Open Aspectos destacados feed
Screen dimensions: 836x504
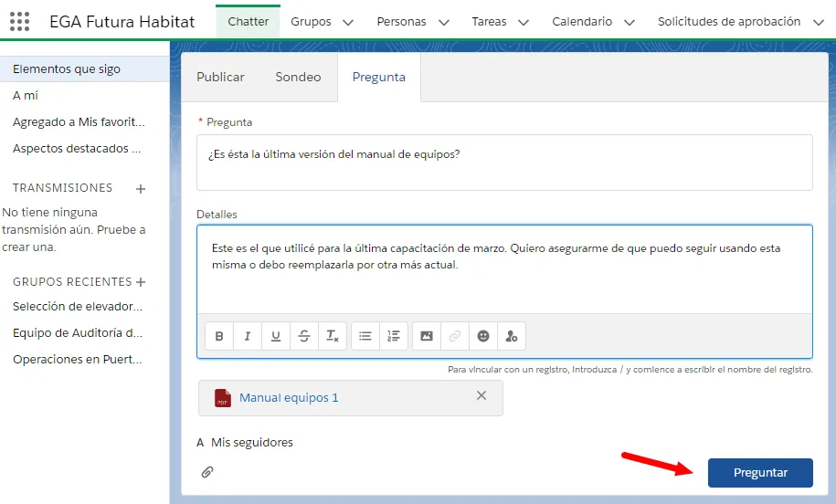click(x=77, y=149)
